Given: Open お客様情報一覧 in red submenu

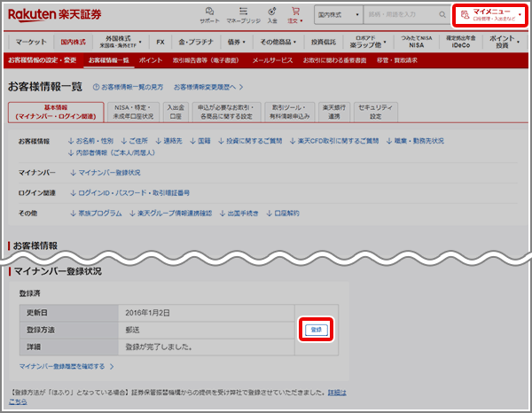Looking at the screenshot, I should click(108, 60).
